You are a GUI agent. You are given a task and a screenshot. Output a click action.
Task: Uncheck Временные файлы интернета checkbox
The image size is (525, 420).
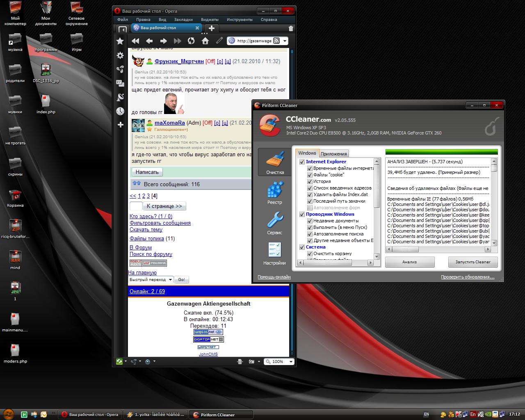tap(310, 168)
